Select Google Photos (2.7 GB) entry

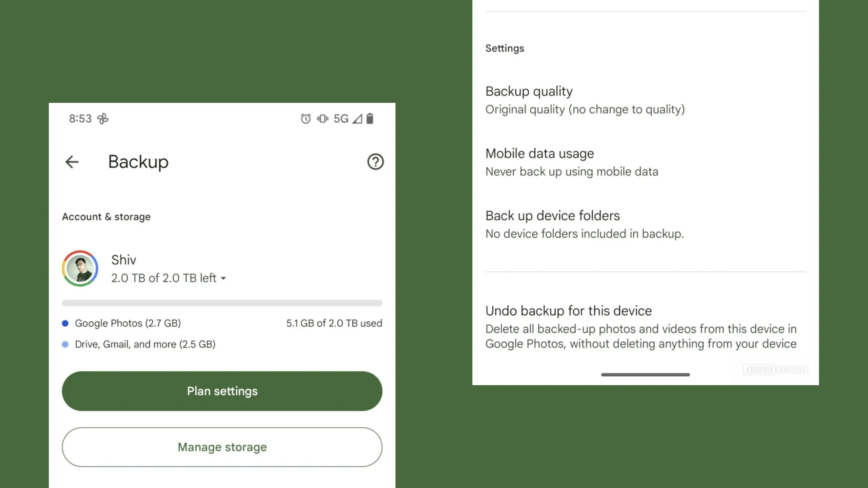pos(128,323)
